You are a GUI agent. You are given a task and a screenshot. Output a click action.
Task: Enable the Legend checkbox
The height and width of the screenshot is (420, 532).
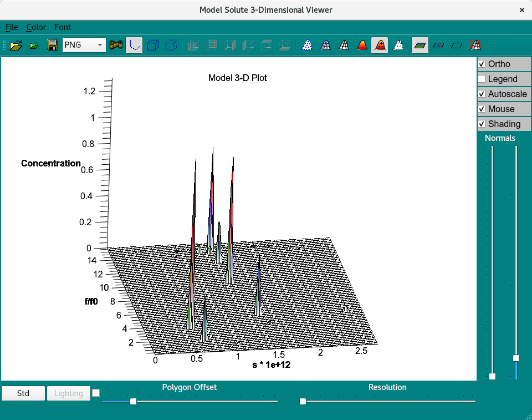click(x=482, y=79)
